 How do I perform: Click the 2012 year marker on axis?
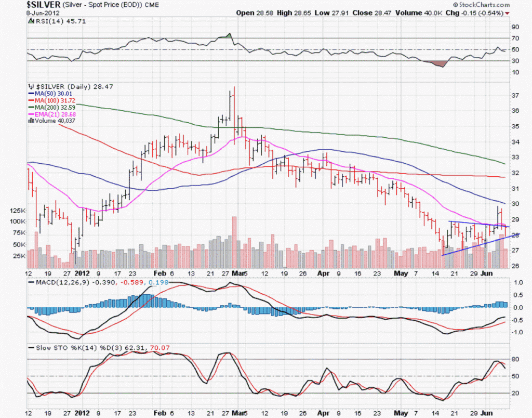click(83, 272)
